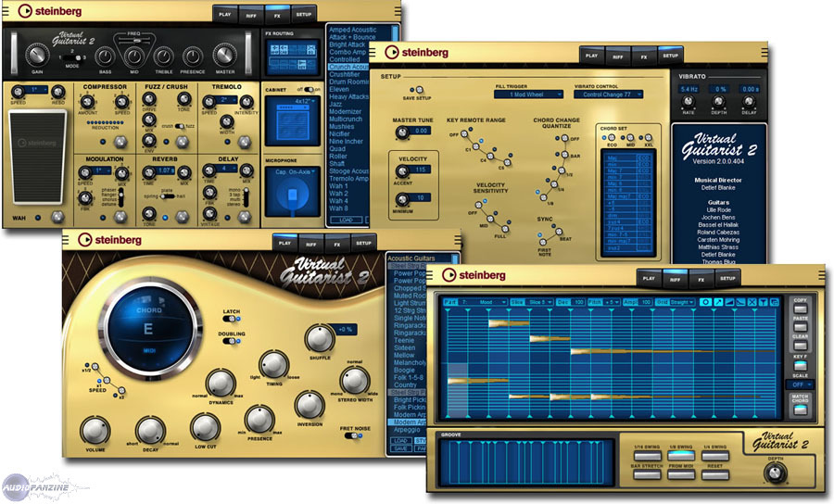This screenshot has height=504, width=834.
Task: Click the Vibrato Rate knob
Action: [689, 101]
